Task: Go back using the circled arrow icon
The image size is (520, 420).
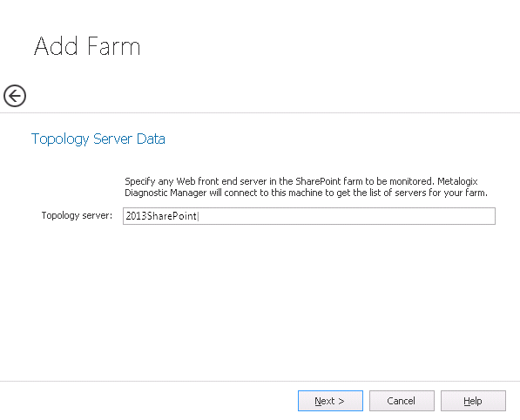Action: pos(15,96)
